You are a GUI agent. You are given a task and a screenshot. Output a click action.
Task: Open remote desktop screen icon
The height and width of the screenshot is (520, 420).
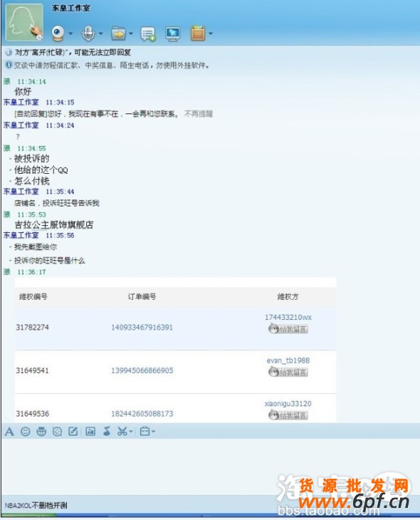pyautogui.click(x=173, y=33)
